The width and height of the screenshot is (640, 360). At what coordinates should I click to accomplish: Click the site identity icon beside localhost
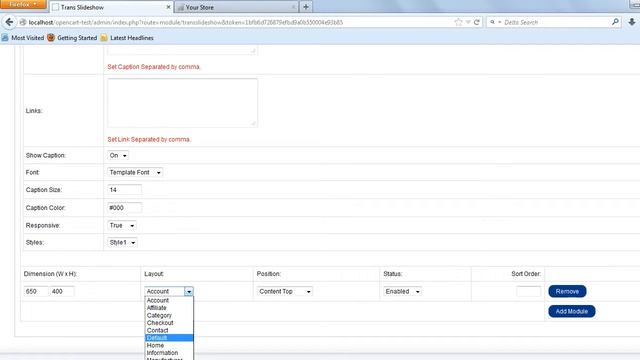pyautogui.click(x=23, y=22)
